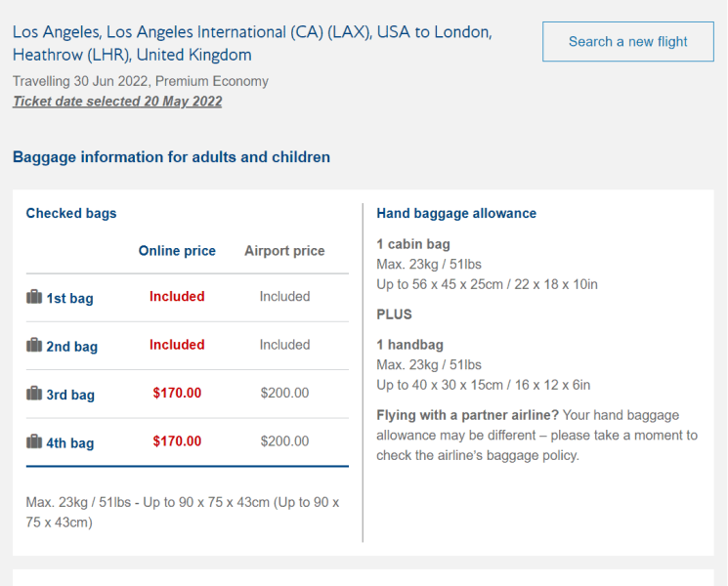Click the 1st bag label
This screenshot has width=728, height=586.
point(69,298)
